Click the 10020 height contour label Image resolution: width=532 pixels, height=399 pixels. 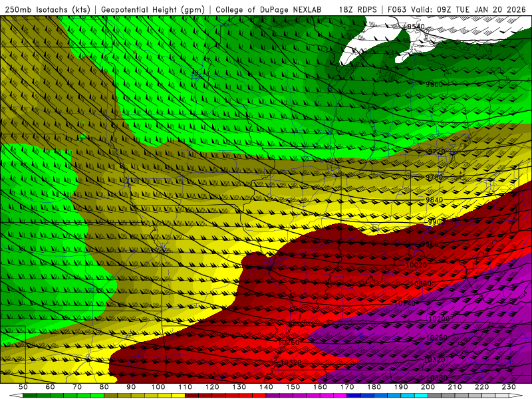pyautogui.click(x=416, y=265)
